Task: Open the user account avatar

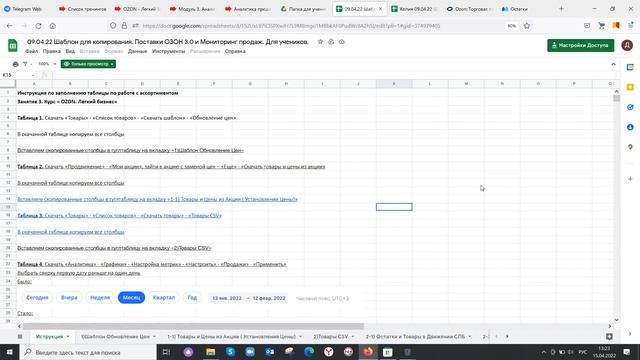Action: [627, 45]
